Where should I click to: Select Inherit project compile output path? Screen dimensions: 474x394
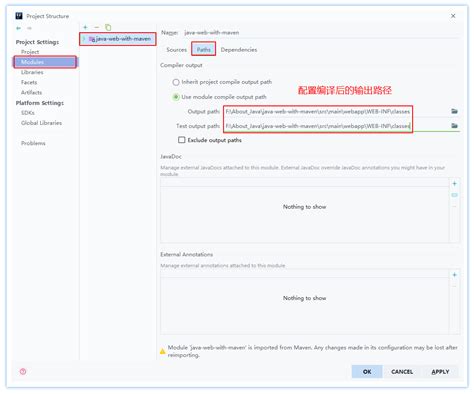click(176, 82)
